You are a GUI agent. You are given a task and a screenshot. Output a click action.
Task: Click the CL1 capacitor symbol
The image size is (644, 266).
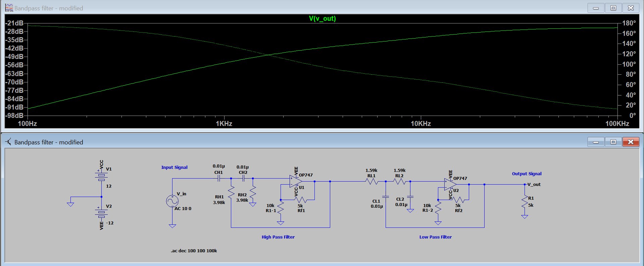point(386,197)
